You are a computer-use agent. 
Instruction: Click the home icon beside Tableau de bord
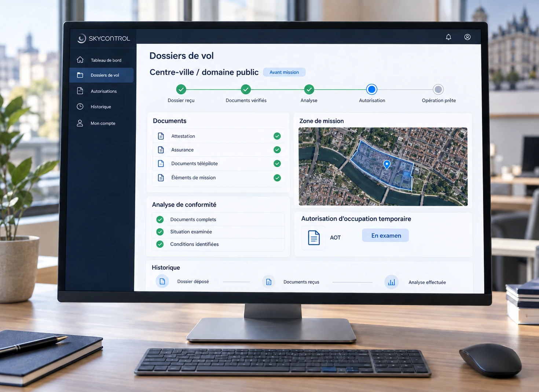80,60
